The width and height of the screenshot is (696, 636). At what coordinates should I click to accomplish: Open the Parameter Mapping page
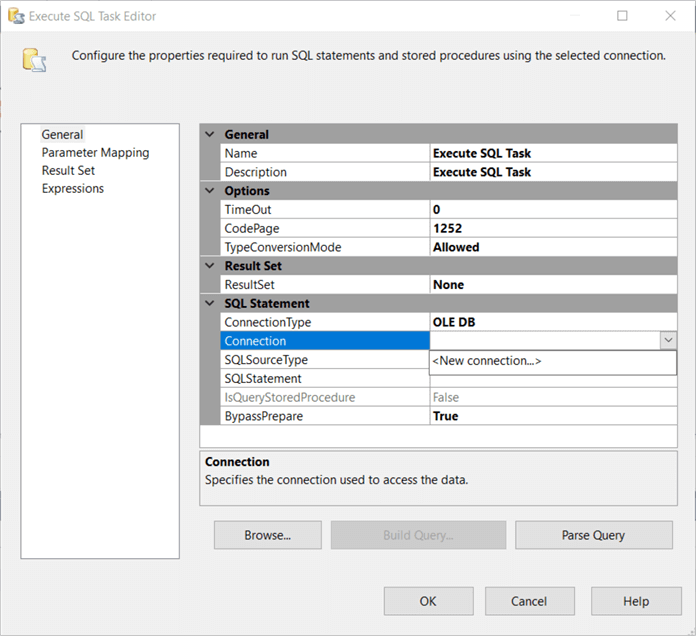(95, 153)
